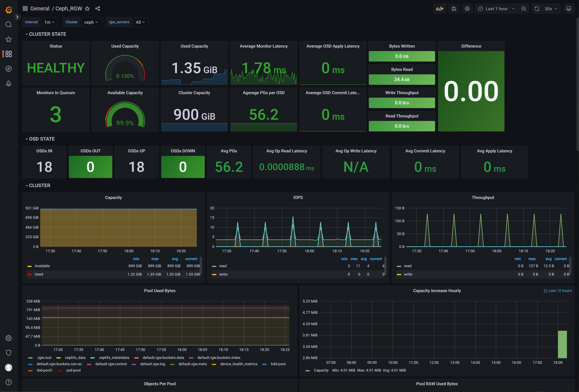The height and width of the screenshot is (392, 579).
Task: Click the refresh dashboard icon
Action: tap(537, 9)
